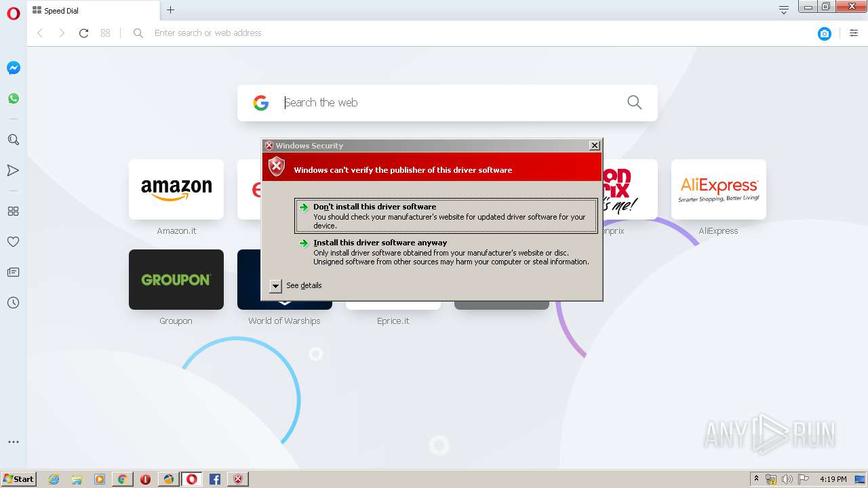Choose Install this driver software anyway

point(446,251)
